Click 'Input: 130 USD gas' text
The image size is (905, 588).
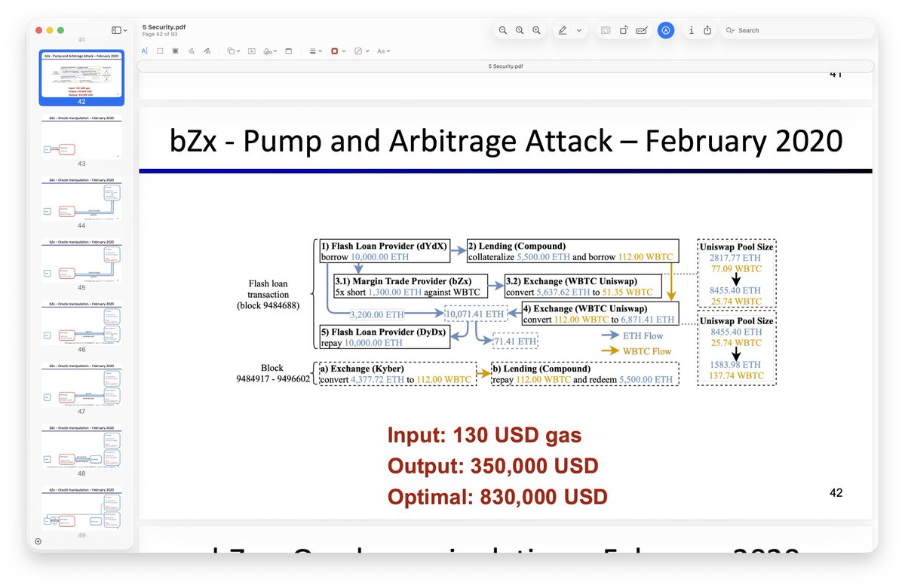pyautogui.click(x=484, y=435)
